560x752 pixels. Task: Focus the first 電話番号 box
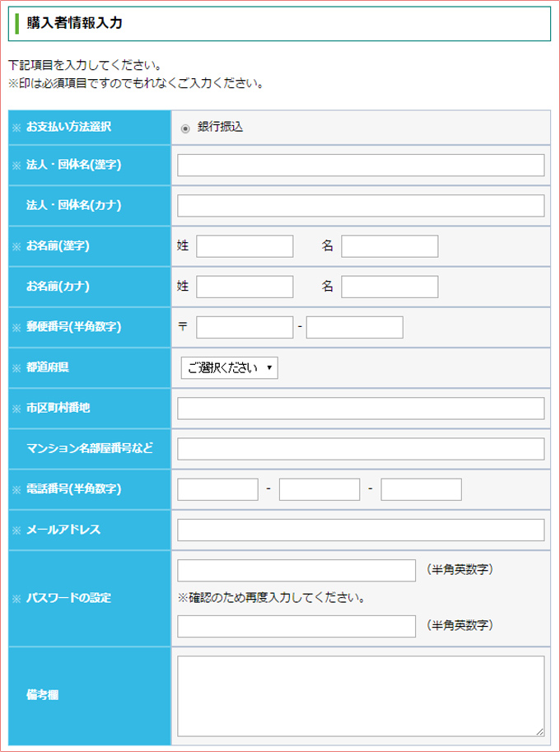pyautogui.click(x=218, y=489)
